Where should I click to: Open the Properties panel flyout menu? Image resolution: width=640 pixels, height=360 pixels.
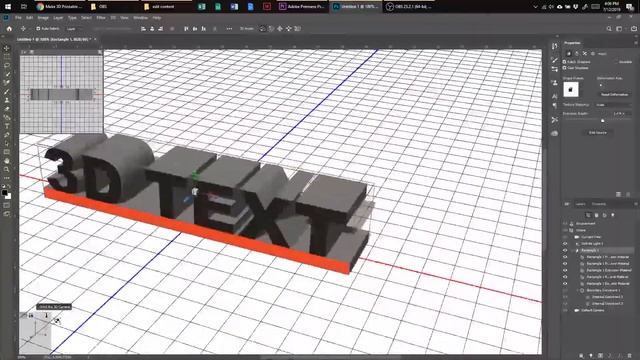(636, 42)
